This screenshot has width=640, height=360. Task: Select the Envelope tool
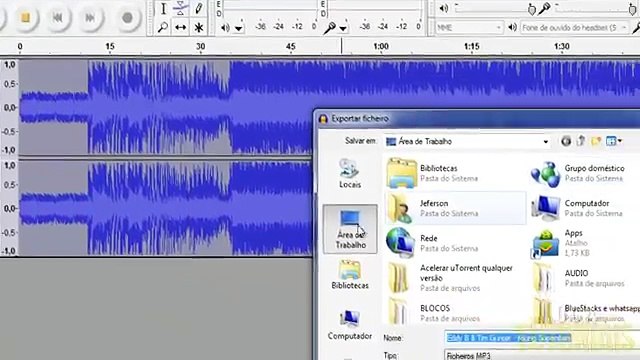click(180, 9)
